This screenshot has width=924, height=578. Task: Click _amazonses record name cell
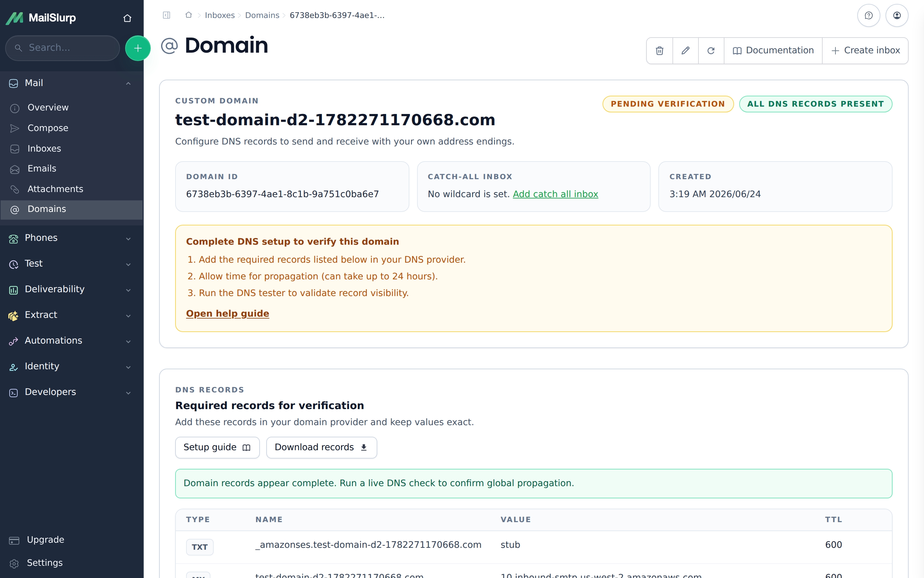(368, 545)
